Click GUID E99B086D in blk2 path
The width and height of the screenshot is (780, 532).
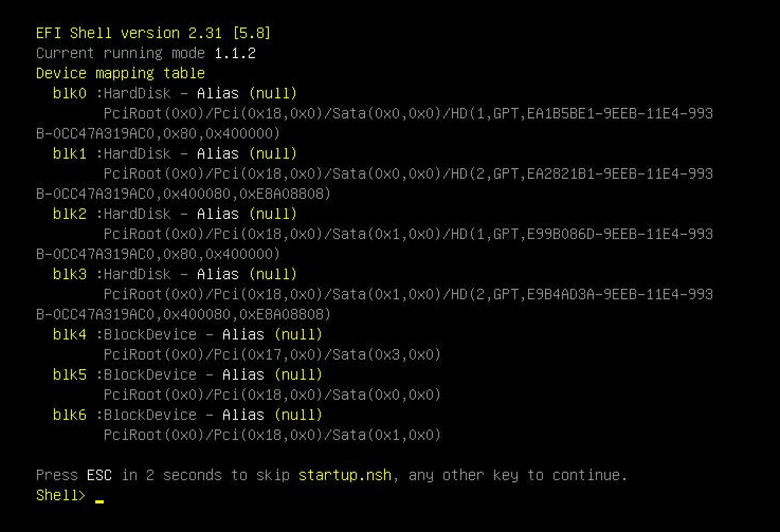point(560,234)
